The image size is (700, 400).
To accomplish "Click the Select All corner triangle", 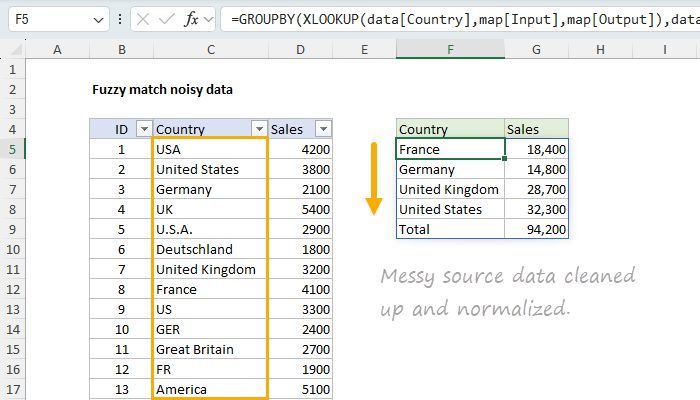I will [x=17, y=50].
